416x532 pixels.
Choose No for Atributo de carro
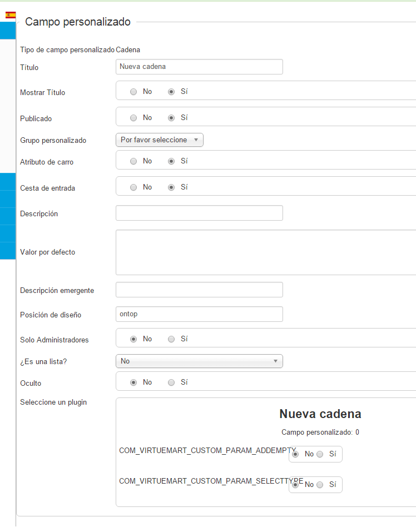click(x=133, y=161)
